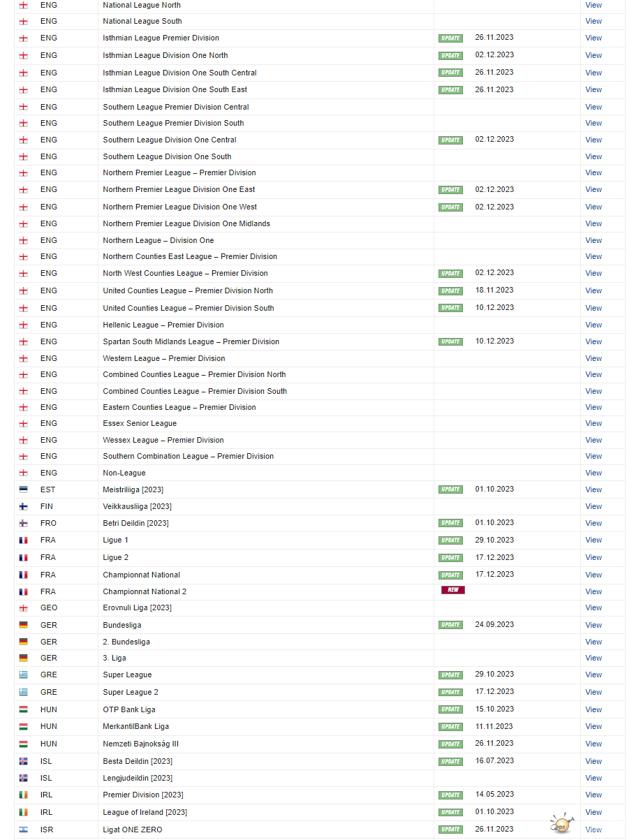Click the EST country code beside Meistriliiga
Screen dimensions: 641x840
point(47,489)
